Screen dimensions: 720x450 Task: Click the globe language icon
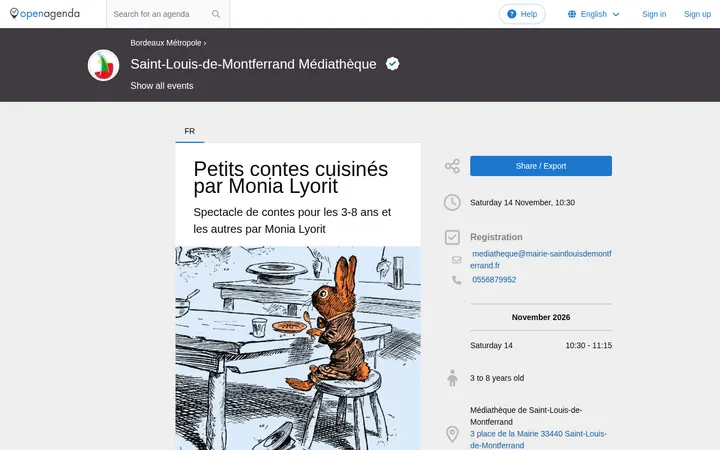click(572, 14)
